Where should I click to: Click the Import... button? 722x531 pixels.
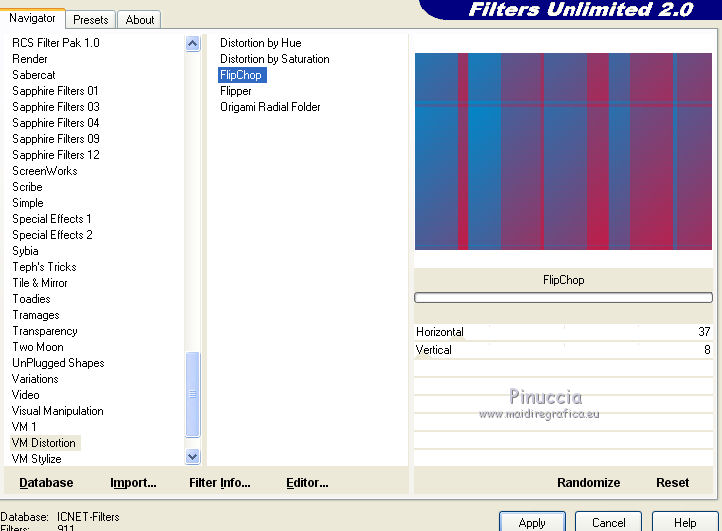[133, 483]
